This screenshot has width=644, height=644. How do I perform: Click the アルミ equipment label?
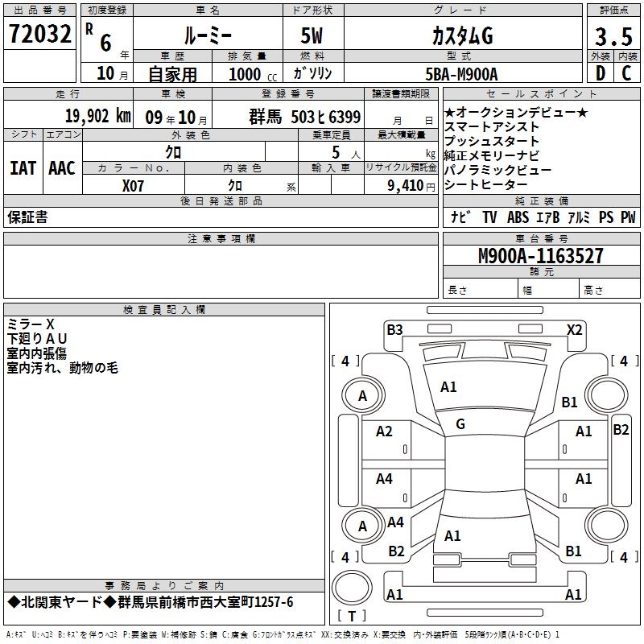(579, 217)
